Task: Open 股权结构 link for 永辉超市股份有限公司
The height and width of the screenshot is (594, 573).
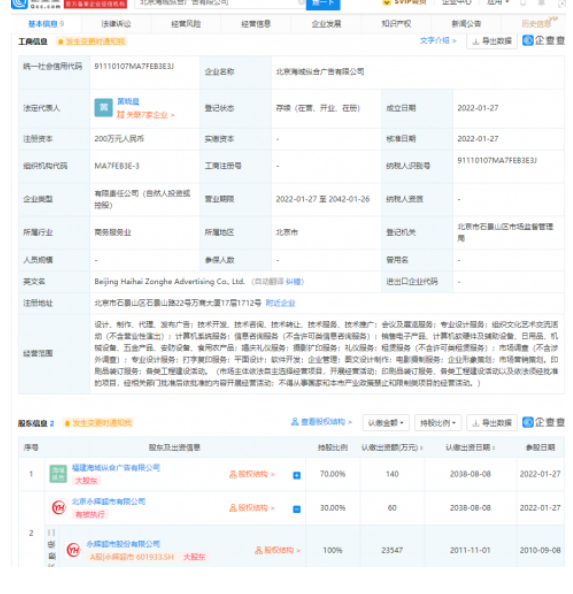Action: pos(278,550)
